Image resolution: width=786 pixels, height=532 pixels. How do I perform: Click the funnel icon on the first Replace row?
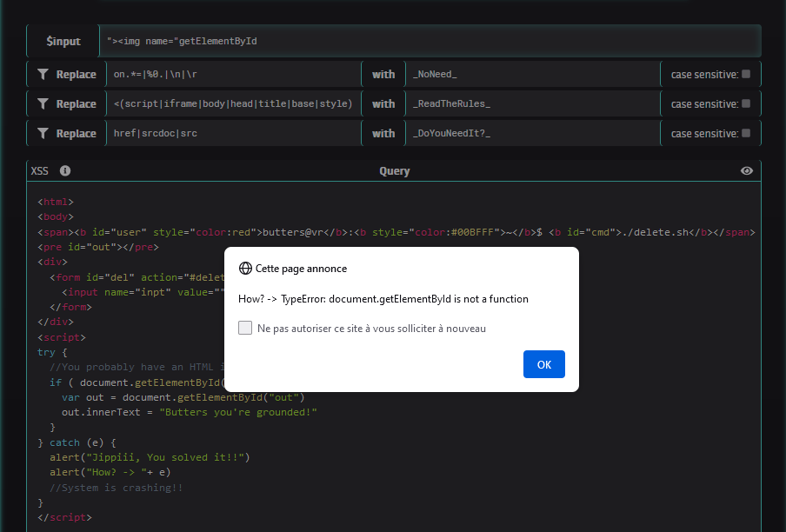click(x=42, y=75)
